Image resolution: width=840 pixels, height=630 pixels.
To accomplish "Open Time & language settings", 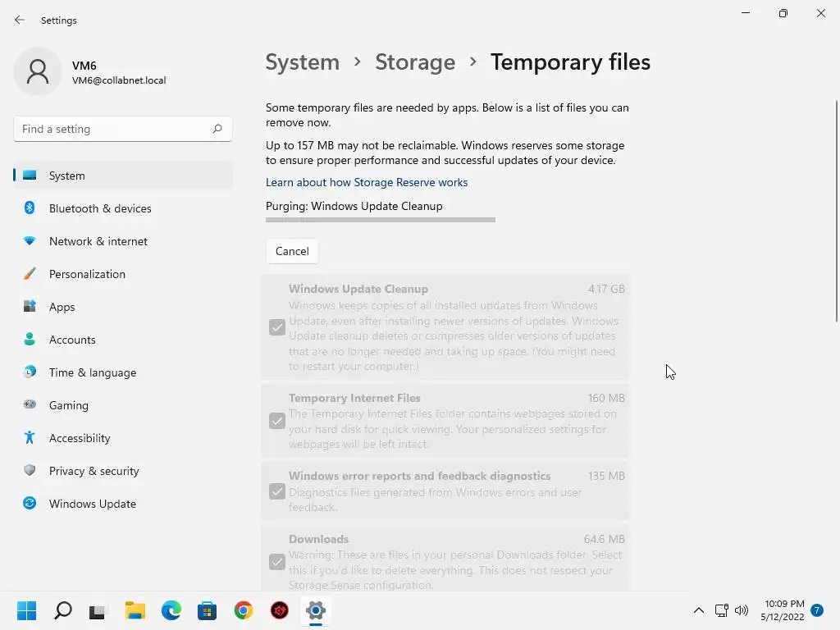I will [x=92, y=372].
